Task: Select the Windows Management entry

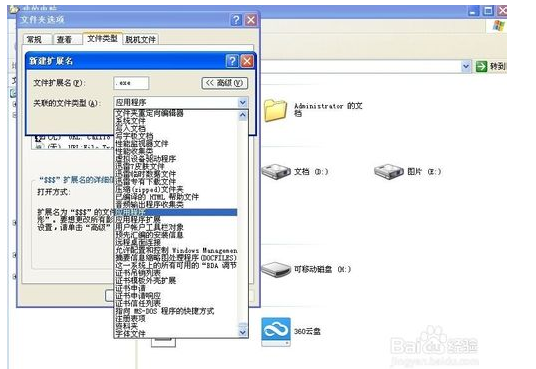Action: click(176, 250)
